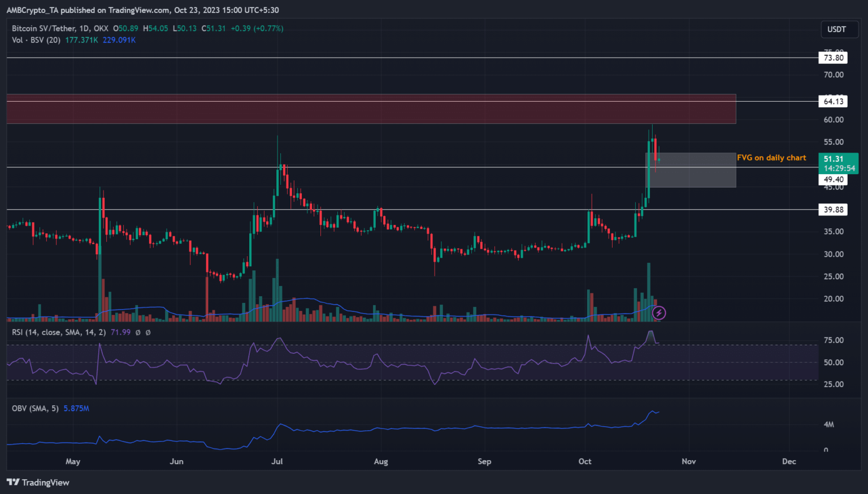
Task: Click the RSI value 71.99 in legend
Action: pyautogui.click(x=120, y=332)
